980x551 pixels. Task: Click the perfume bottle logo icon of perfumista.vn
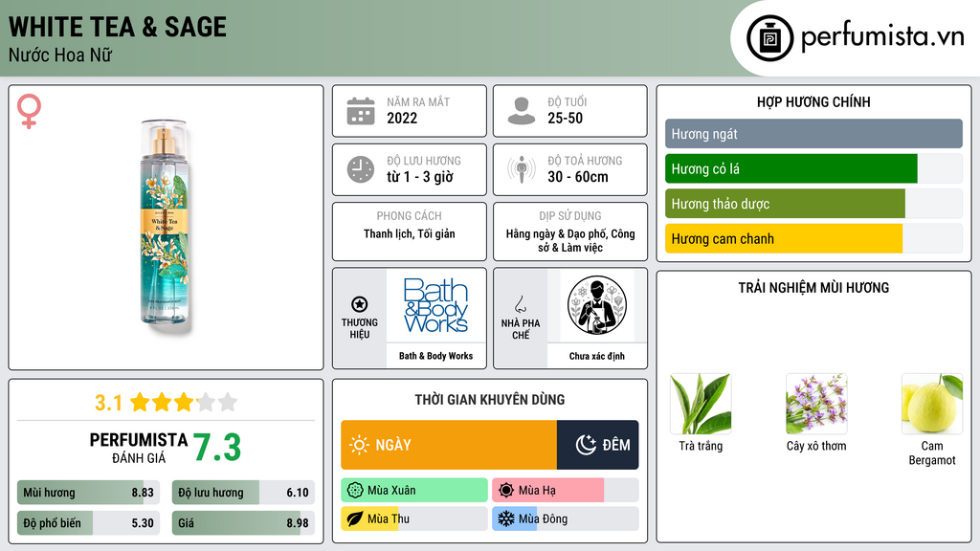pos(770,38)
